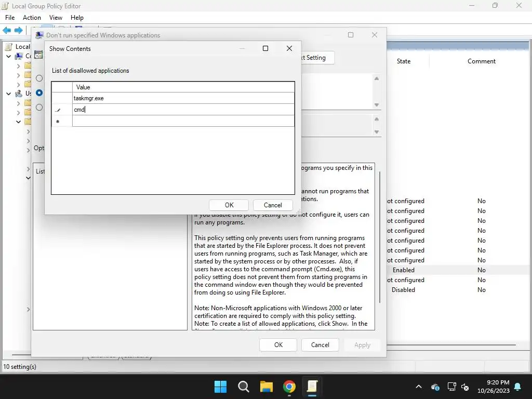Click the taskmgr.exe value cell
532x399 pixels.
tap(183, 98)
